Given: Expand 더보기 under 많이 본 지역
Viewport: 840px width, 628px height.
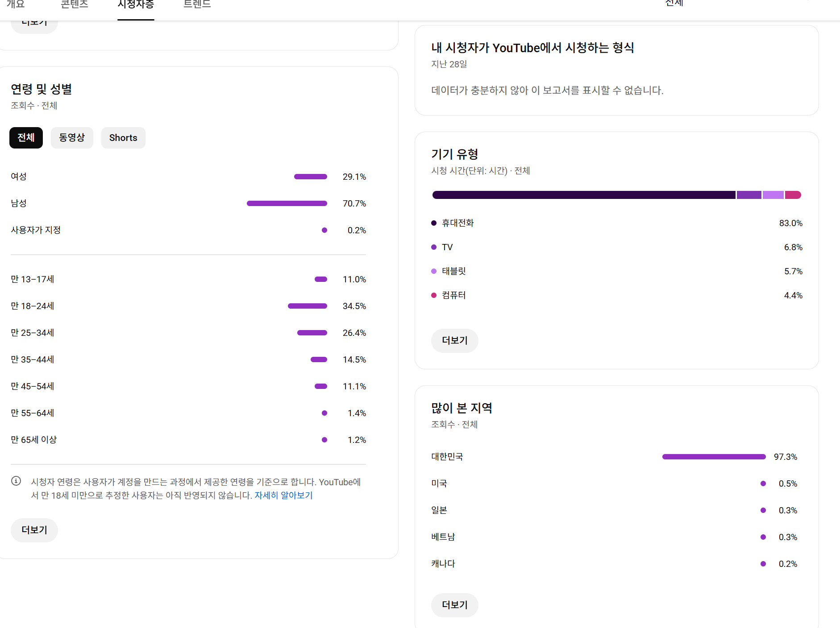Looking at the screenshot, I should pos(454,605).
